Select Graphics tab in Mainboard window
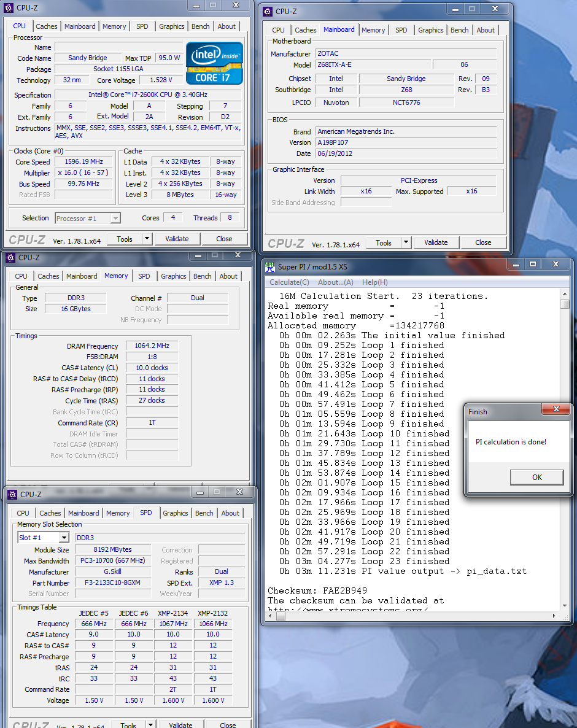 tap(431, 30)
